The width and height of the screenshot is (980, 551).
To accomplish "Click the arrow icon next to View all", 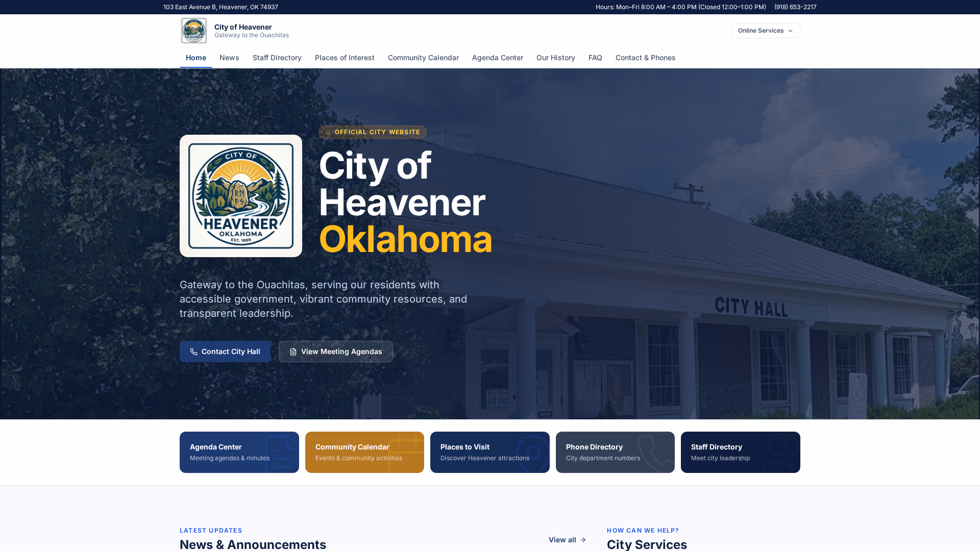I will click(583, 540).
